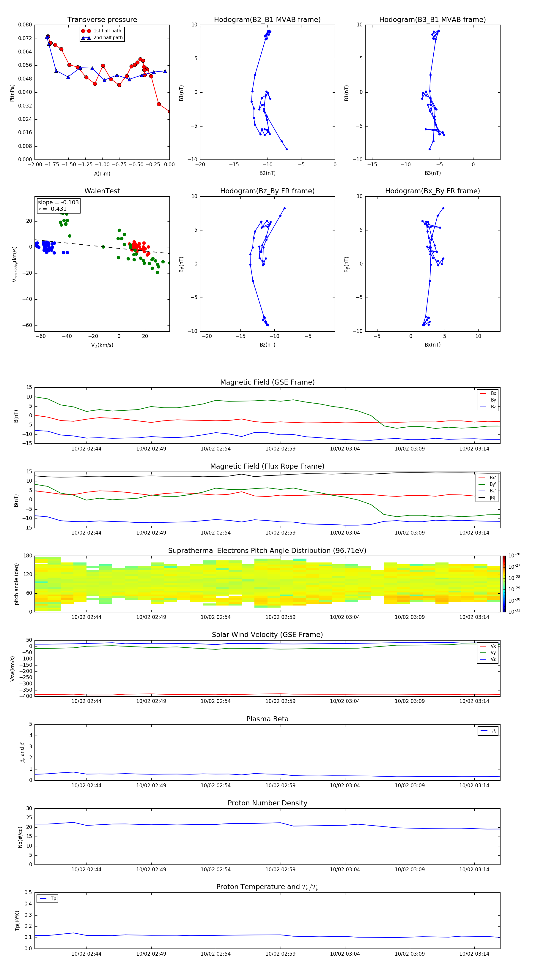The width and height of the screenshot is (535, 980).
Task: Click the pitch angle colorbar
Action: (x=504, y=584)
